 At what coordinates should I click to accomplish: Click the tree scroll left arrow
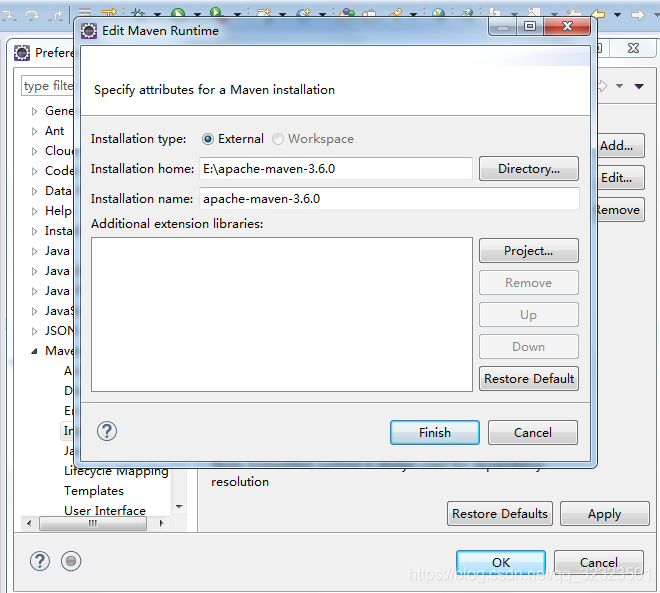[29, 524]
